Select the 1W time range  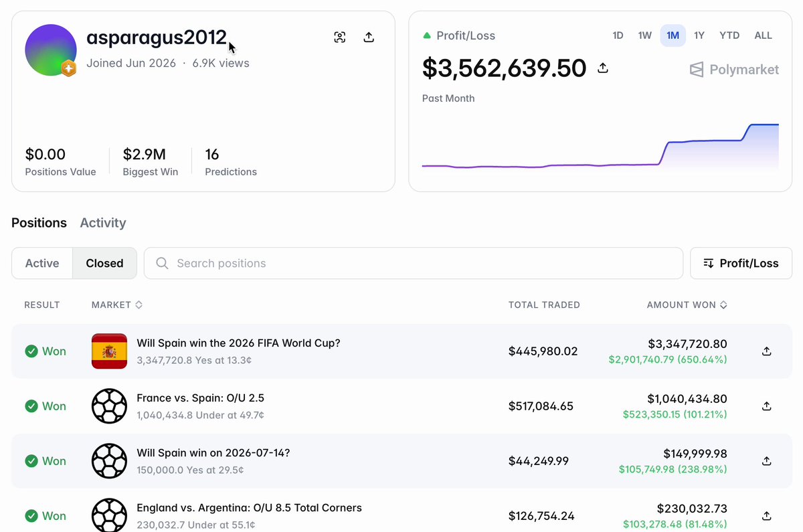(644, 35)
